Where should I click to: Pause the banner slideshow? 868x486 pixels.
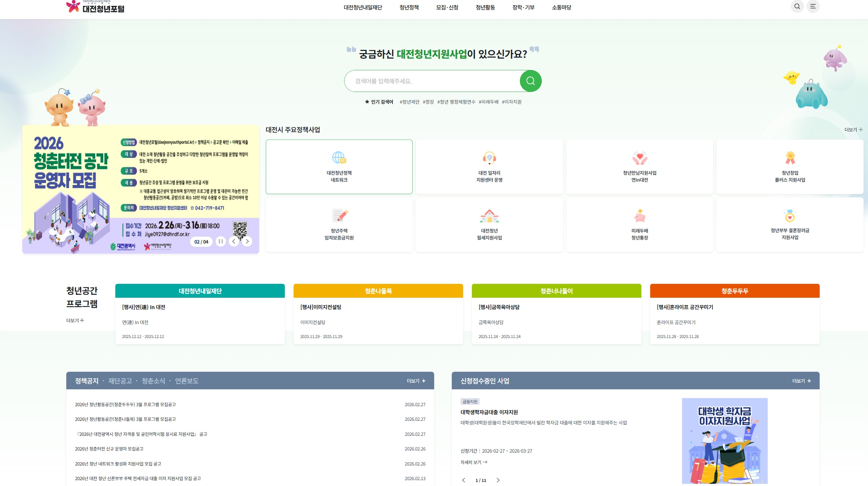click(221, 241)
